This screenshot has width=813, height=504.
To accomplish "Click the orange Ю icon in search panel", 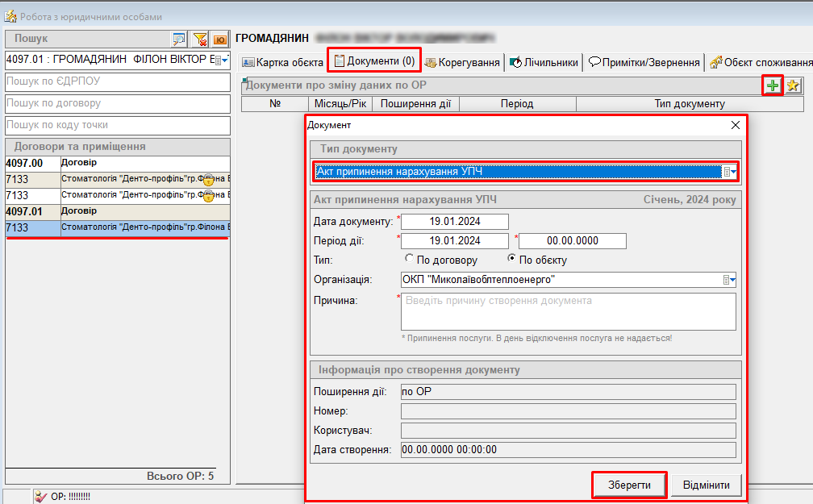I will point(219,39).
